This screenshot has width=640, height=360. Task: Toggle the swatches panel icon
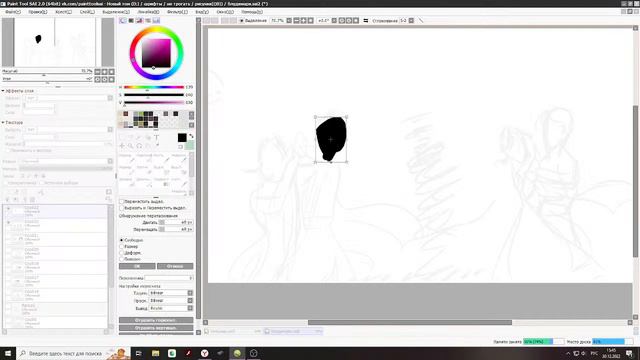[156, 20]
